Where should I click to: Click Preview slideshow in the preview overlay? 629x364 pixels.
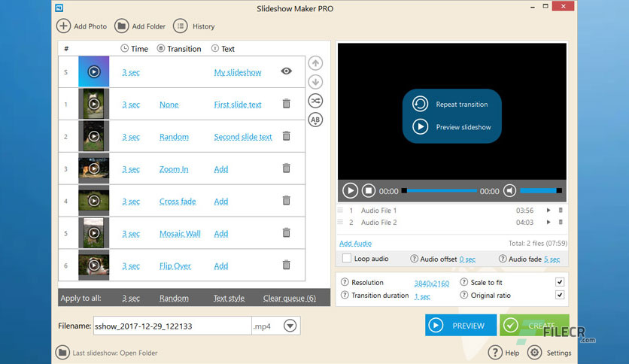463,127
